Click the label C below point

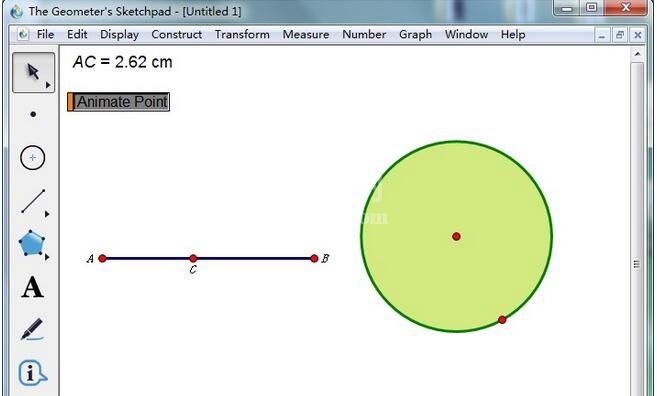pyautogui.click(x=193, y=270)
